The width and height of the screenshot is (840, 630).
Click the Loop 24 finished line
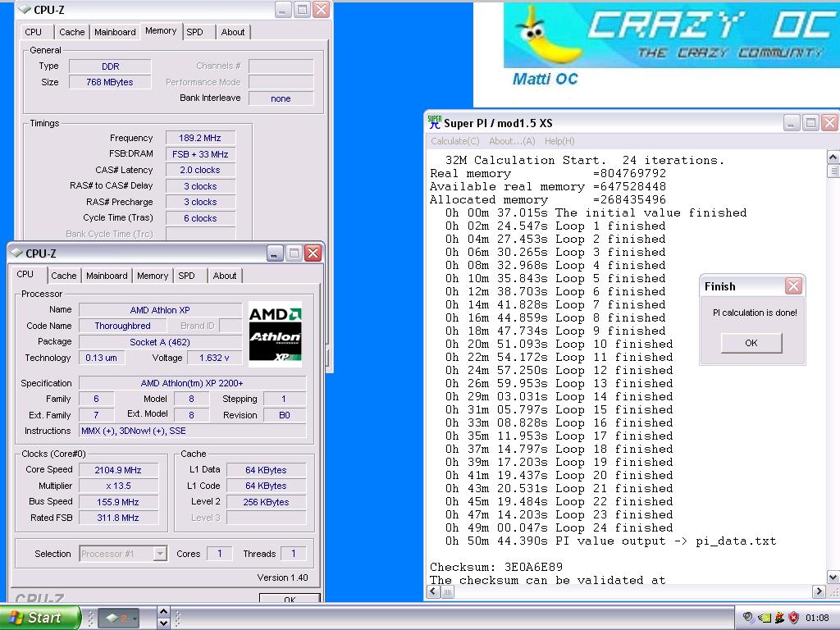559,527
